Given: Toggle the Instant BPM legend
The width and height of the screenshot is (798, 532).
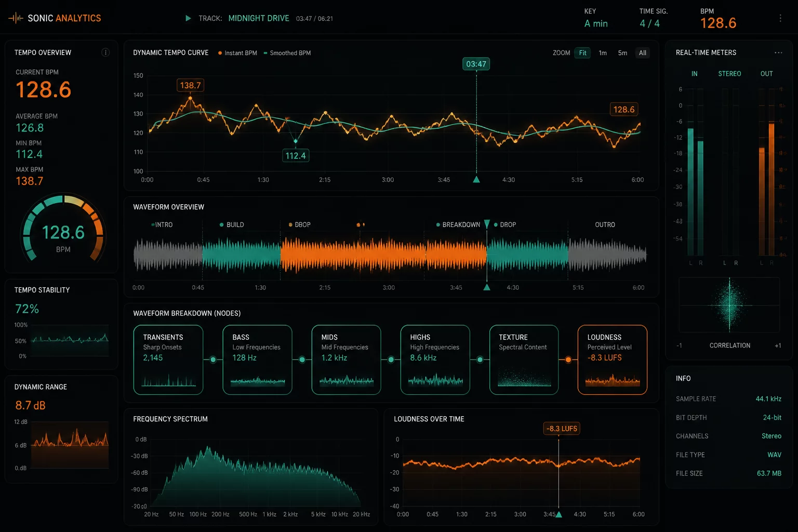Looking at the screenshot, I should click(x=237, y=53).
